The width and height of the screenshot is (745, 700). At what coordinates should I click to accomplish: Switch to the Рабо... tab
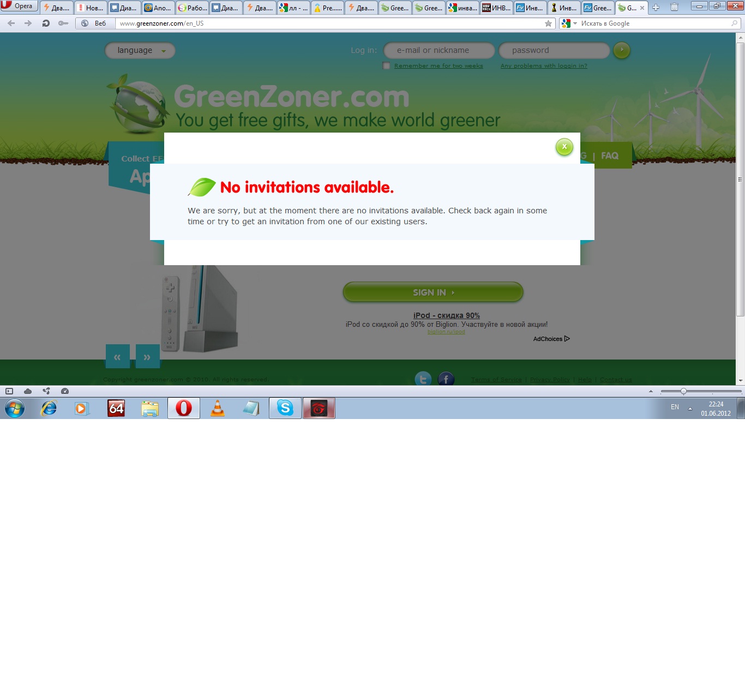click(x=191, y=8)
